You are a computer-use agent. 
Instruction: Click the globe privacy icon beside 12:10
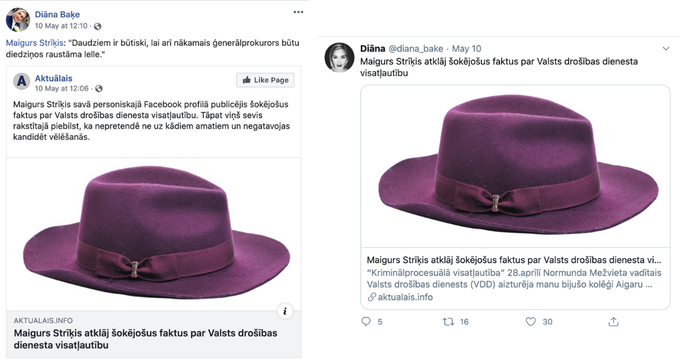(x=97, y=26)
